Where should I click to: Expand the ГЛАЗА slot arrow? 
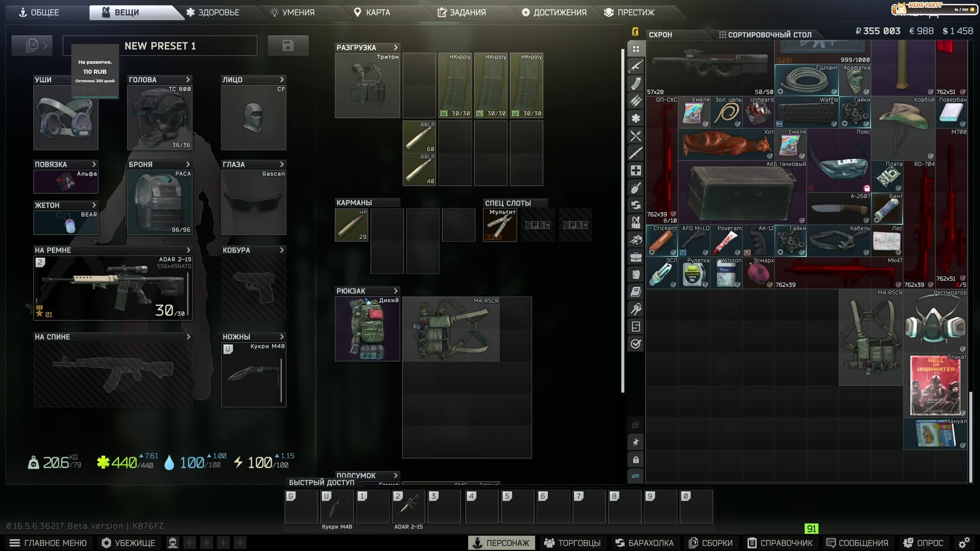pyautogui.click(x=282, y=164)
